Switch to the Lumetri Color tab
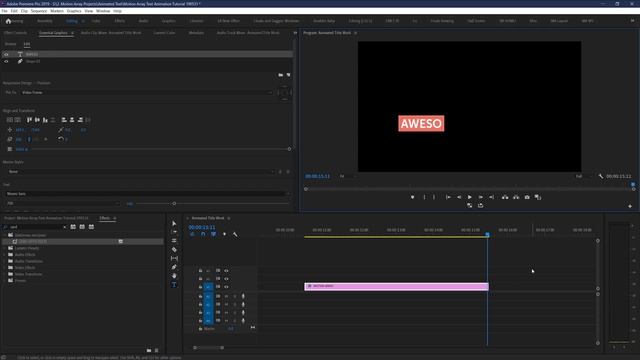The width and height of the screenshot is (640, 360). point(164,33)
